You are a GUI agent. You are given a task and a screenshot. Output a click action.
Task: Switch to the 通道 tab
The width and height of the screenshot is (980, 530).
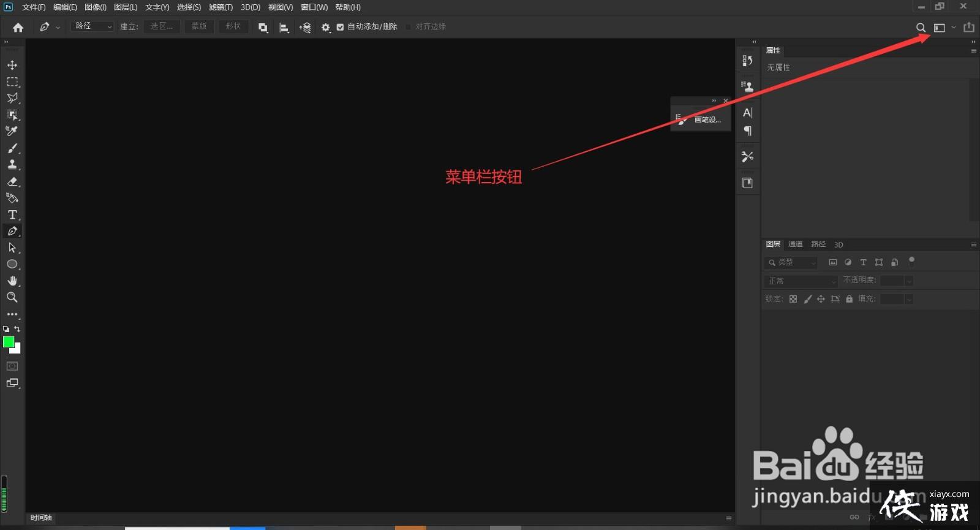pos(795,244)
